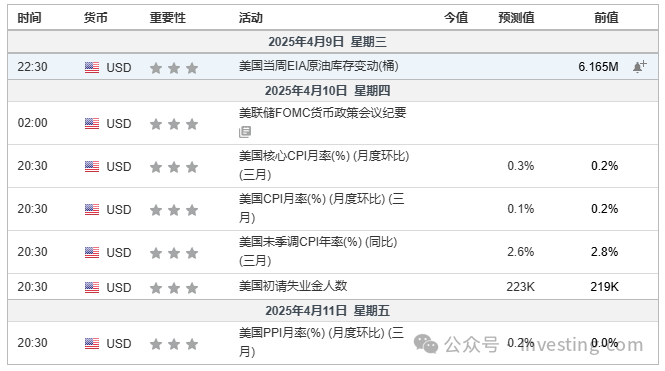Click forecast 0.1% for CPI monthly rate
The height and width of the screenshot is (371, 665).
(521, 209)
